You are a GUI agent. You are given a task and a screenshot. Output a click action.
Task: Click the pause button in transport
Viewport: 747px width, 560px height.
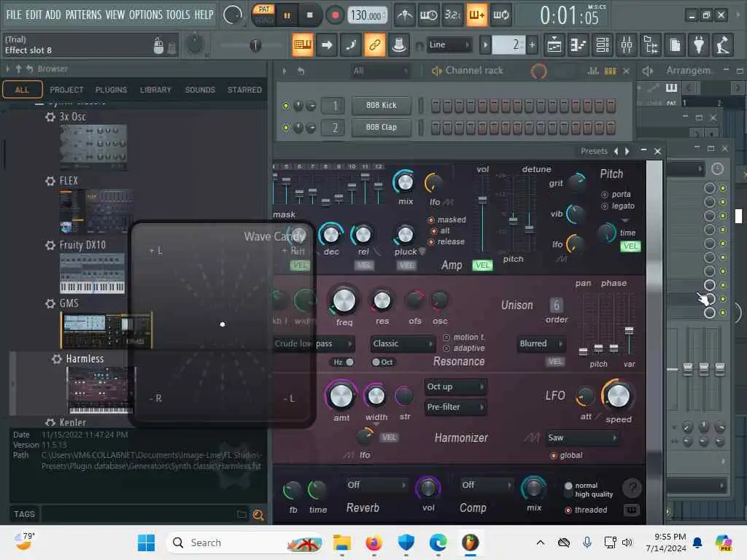point(287,16)
